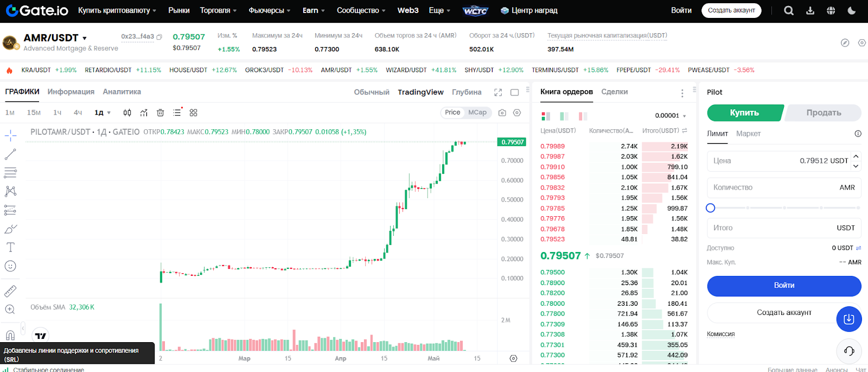
Task: Expand the chart to fullscreen
Action: (x=498, y=92)
